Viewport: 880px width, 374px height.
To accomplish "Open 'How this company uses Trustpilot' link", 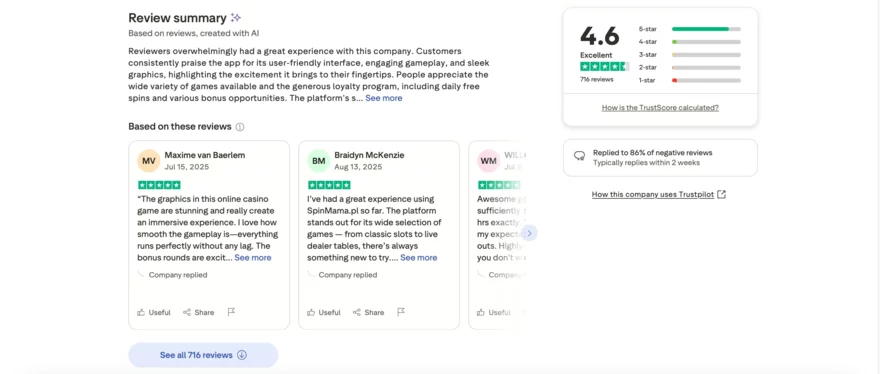I will point(659,194).
